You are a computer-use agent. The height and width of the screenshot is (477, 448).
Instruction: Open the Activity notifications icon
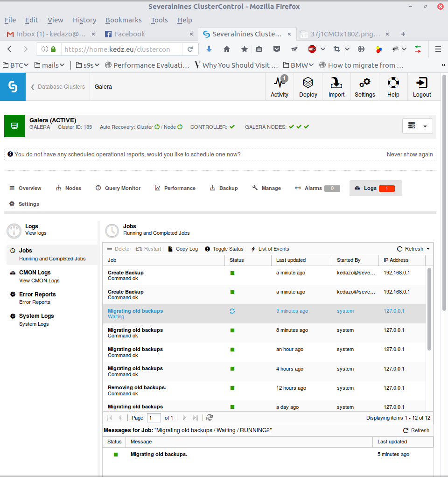[x=279, y=87]
